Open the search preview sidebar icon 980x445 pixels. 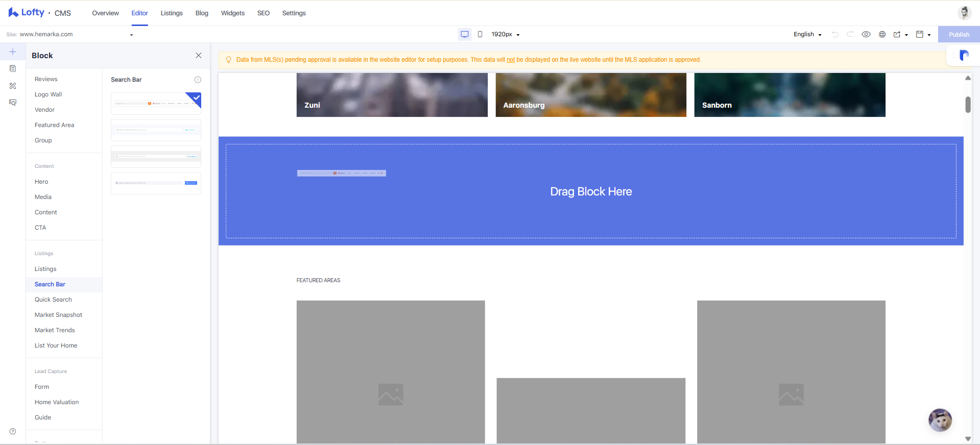[x=13, y=103]
